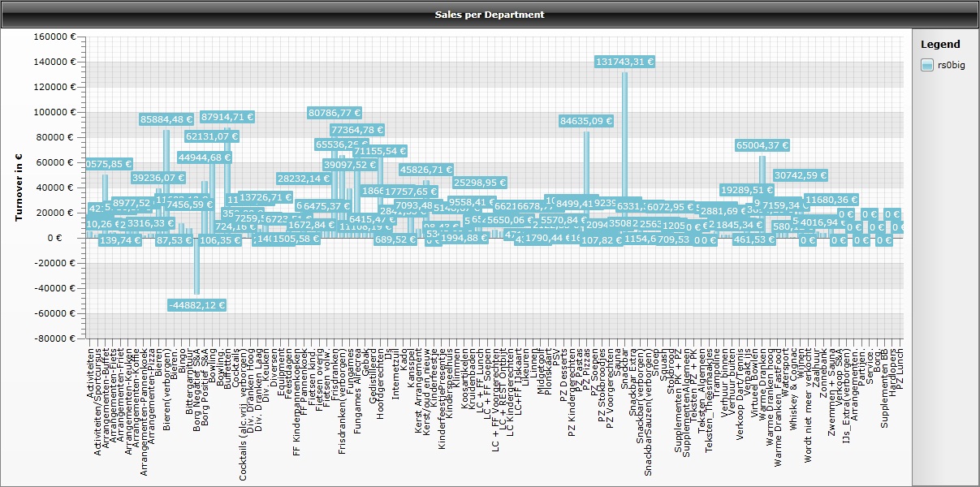The height and width of the screenshot is (487, 980).
Task: Click the 65004,37 € data label
Action: coord(762,145)
